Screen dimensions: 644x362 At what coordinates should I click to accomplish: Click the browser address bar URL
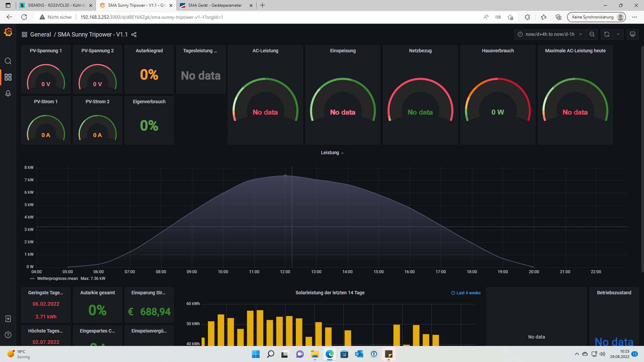pyautogui.click(x=152, y=17)
